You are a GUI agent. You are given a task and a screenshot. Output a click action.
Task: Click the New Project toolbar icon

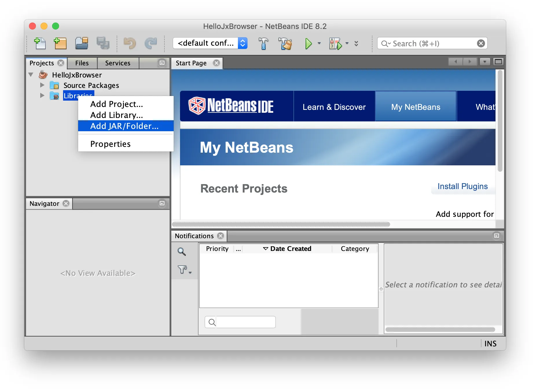60,43
